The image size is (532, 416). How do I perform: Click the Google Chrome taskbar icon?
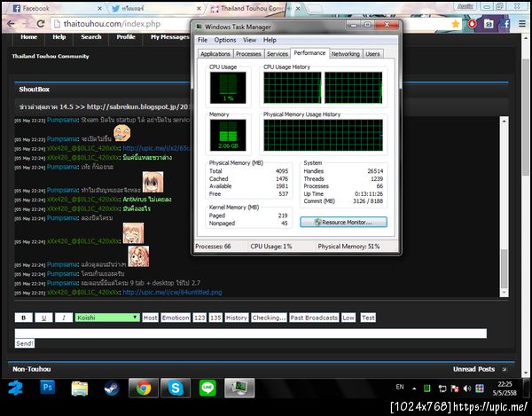pos(143,388)
